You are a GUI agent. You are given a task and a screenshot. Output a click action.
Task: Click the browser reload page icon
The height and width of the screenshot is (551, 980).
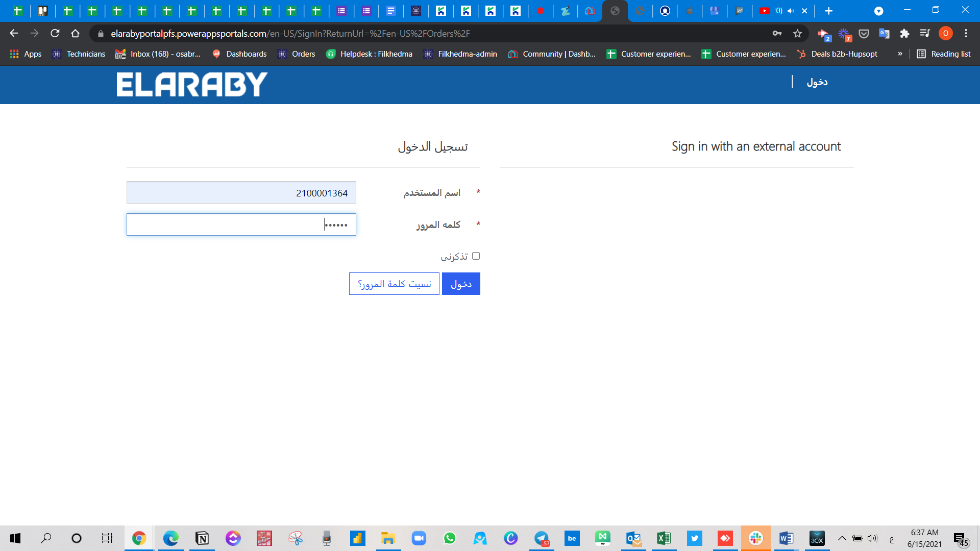55,34
